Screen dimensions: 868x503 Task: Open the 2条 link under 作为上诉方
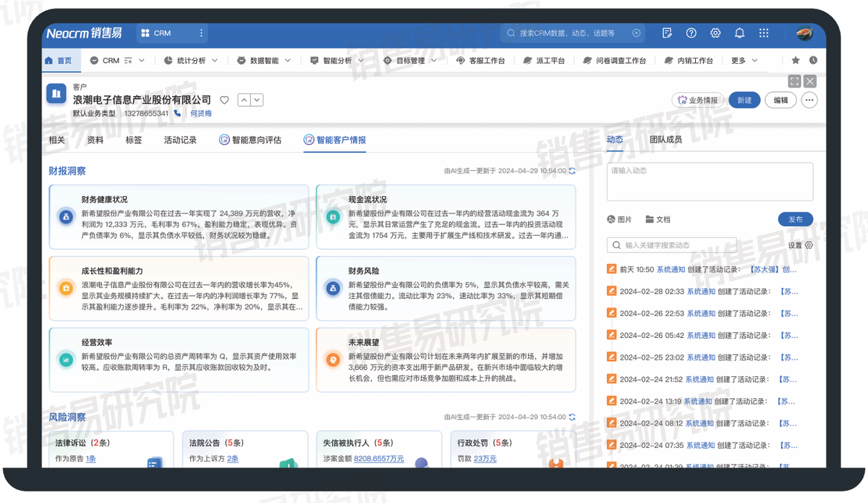[x=233, y=459]
